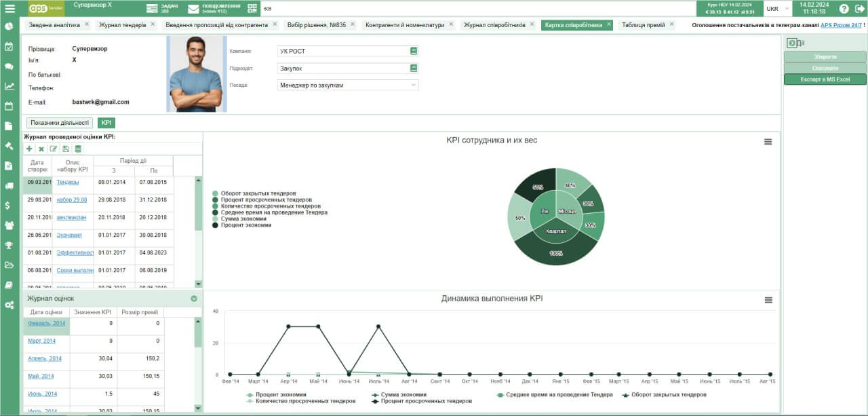Viewport: 868px width, 416px height.
Task: Save KPI journal using floppy disk icon
Action: point(65,149)
